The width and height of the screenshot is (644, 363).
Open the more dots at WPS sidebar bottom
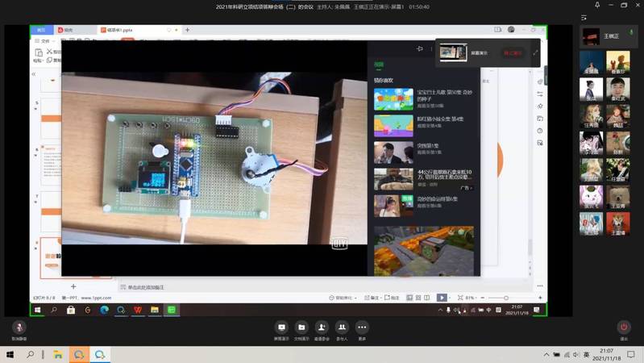pos(540,286)
